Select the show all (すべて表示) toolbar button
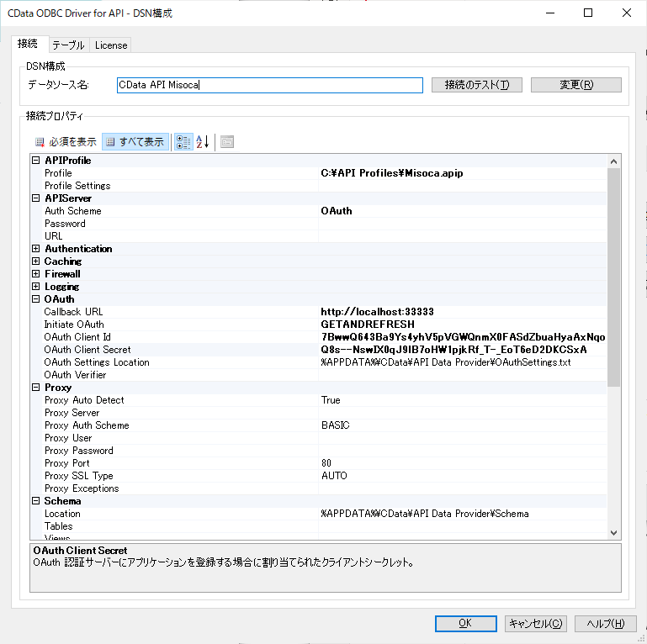 (x=135, y=142)
